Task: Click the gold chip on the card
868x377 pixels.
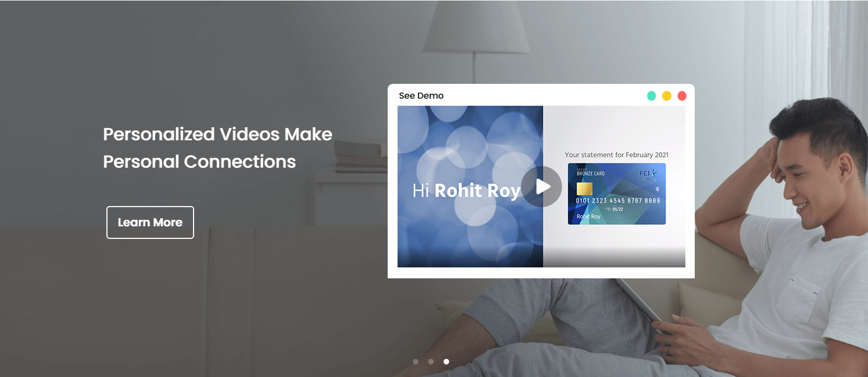Action: click(585, 189)
